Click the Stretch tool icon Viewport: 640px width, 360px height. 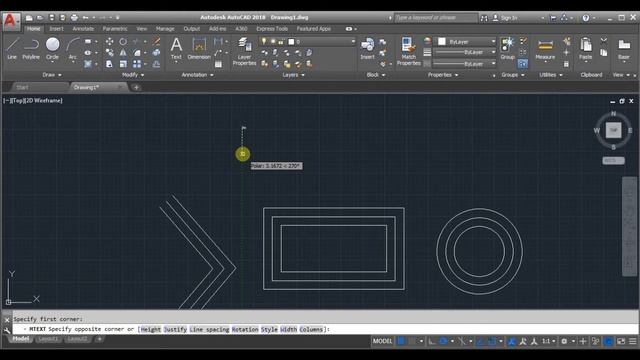(x=109, y=64)
